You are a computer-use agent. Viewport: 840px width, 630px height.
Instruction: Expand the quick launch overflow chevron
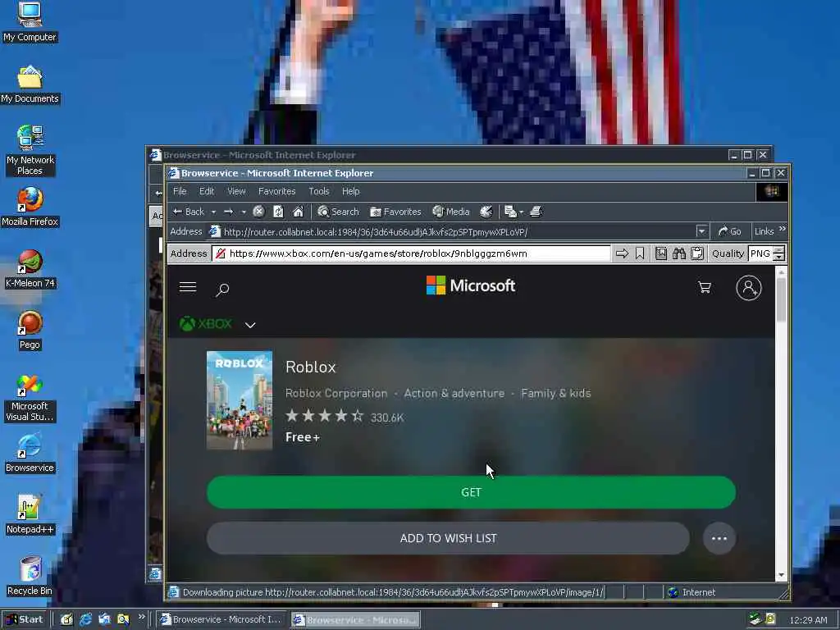click(141, 617)
